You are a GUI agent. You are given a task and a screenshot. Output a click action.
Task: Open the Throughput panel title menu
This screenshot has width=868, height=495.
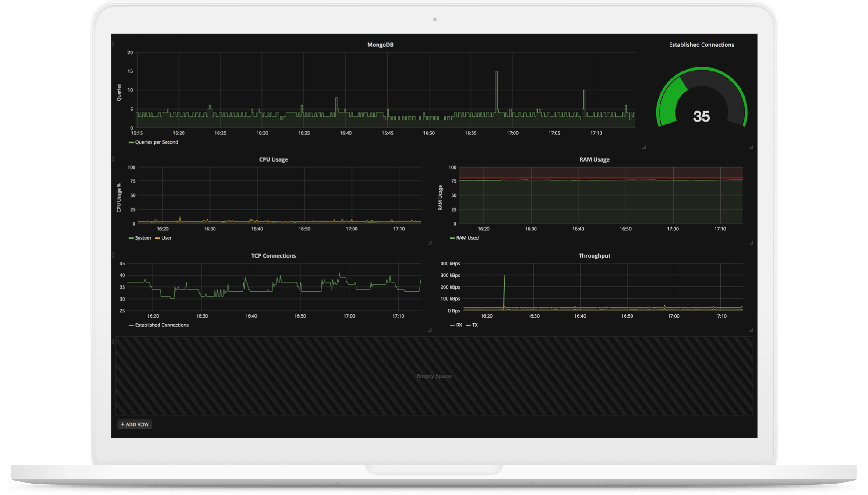click(x=594, y=255)
